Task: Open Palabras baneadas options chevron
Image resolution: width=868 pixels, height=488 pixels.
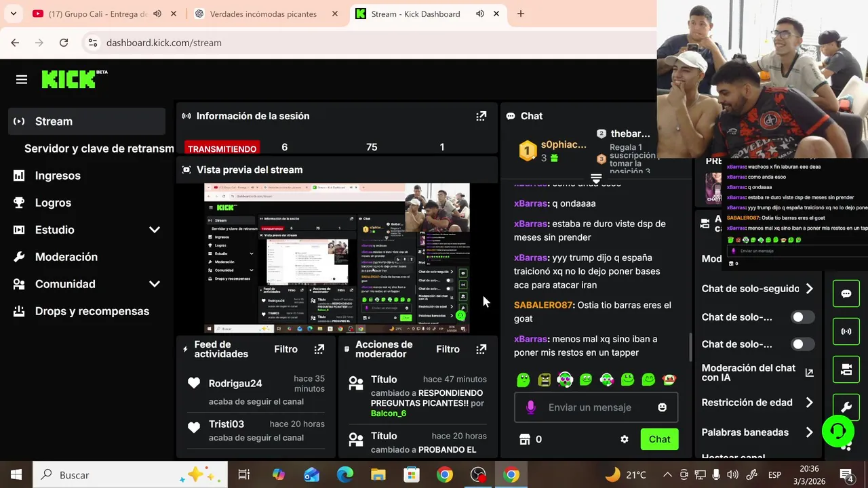Action: click(809, 432)
